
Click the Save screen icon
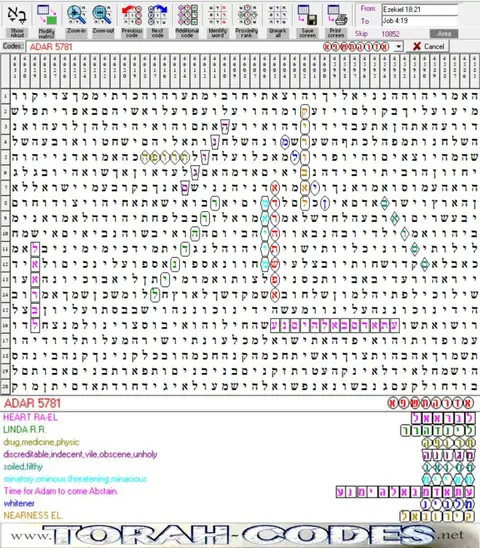pyautogui.click(x=307, y=15)
